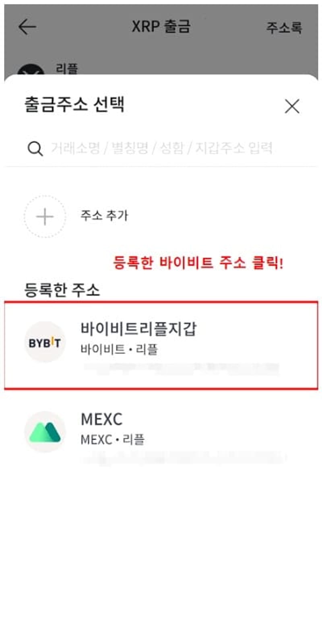The image size is (322, 644).
Task: Select the 주소 추가 label
Action: pos(104,215)
